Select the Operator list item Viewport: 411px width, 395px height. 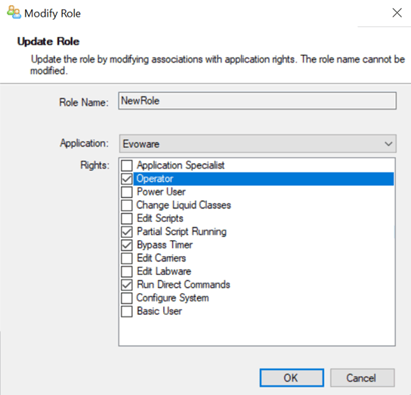[x=264, y=179]
